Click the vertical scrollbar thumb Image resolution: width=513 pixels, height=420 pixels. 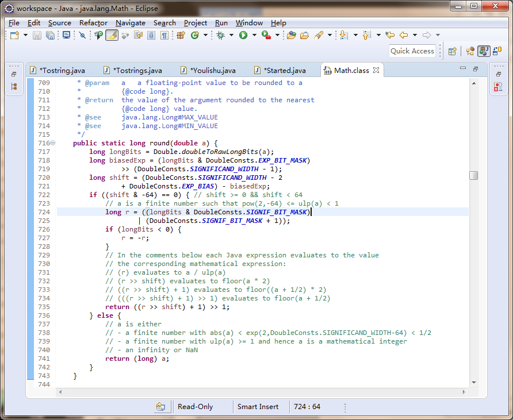tap(473, 175)
